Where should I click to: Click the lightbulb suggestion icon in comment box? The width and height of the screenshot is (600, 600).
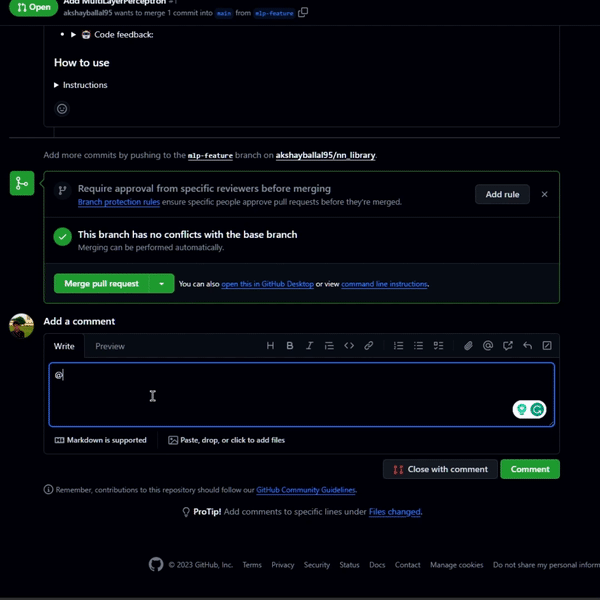(522, 409)
